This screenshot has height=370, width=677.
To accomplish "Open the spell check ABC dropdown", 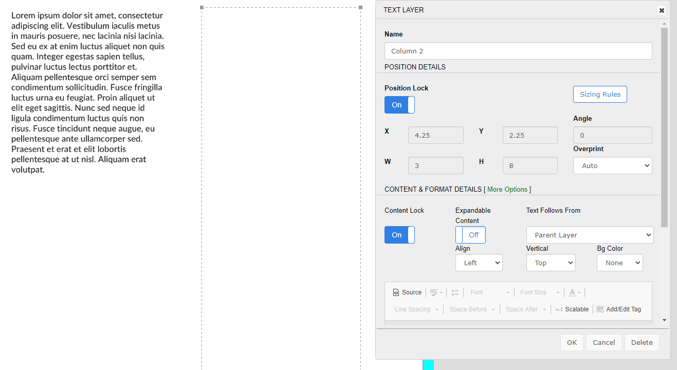I will pyautogui.click(x=436, y=292).
